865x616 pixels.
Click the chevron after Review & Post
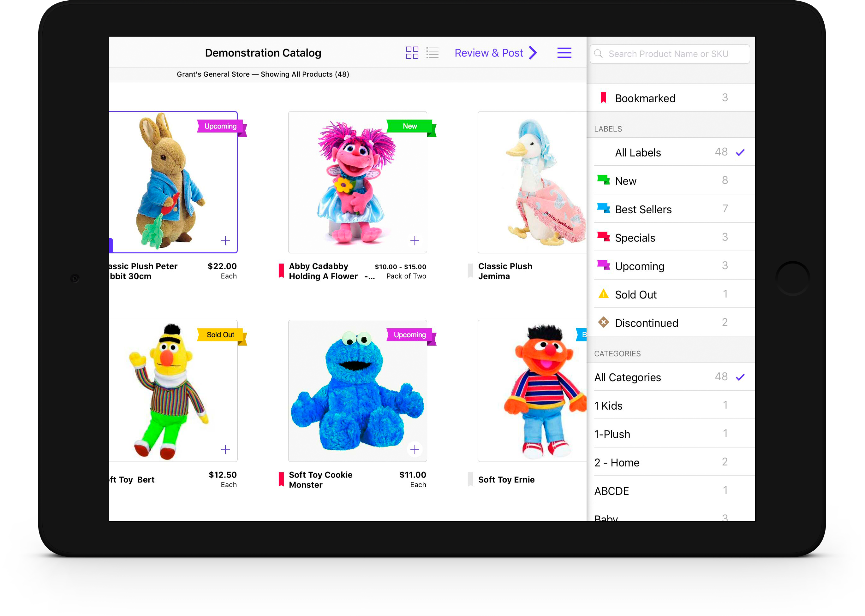(x=533, y=53)
